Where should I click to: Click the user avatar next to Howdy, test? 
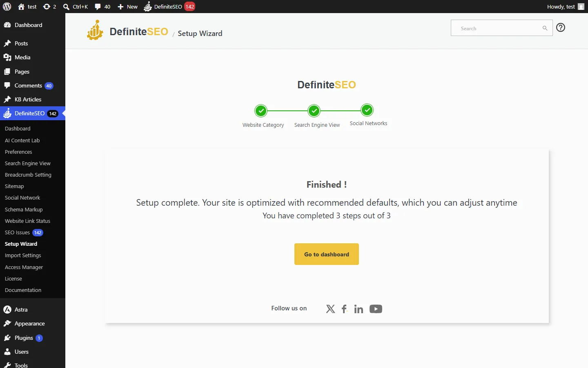click(581, 7)
